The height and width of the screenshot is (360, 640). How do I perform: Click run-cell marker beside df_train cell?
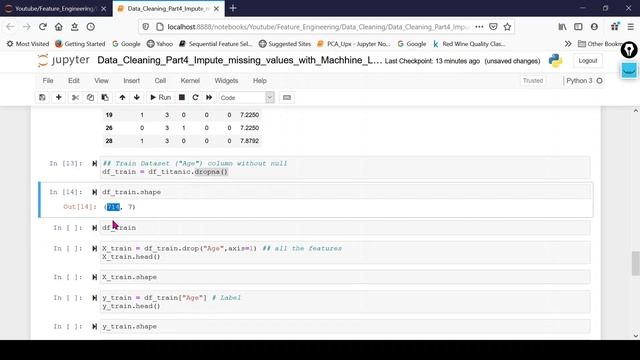94,228
